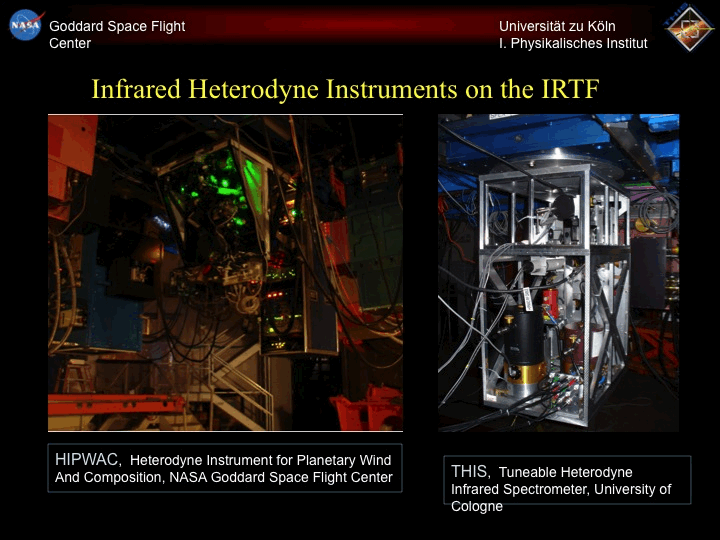
Task: Click the staircase in the HIPWAC photo
Action: tap(235, 390)
